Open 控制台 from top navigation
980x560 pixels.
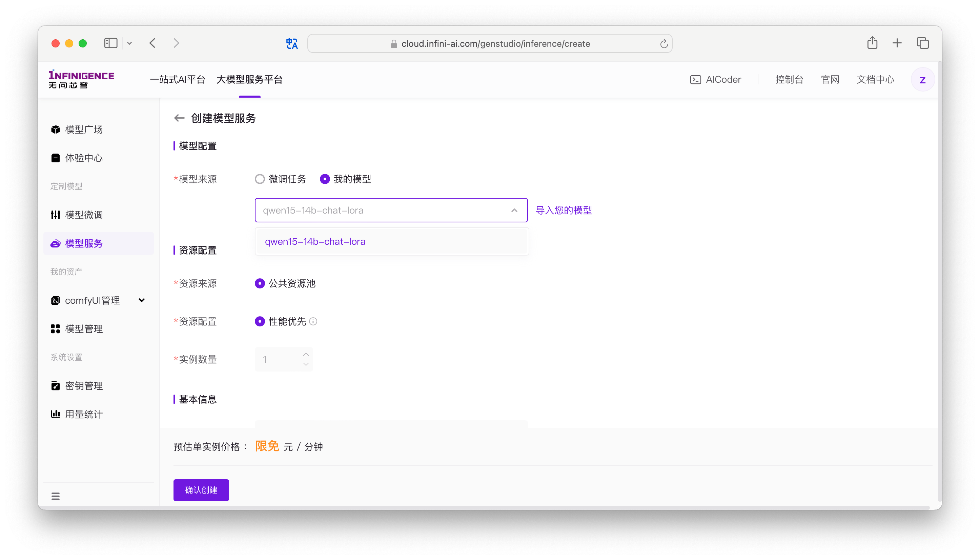click(789, 80)
